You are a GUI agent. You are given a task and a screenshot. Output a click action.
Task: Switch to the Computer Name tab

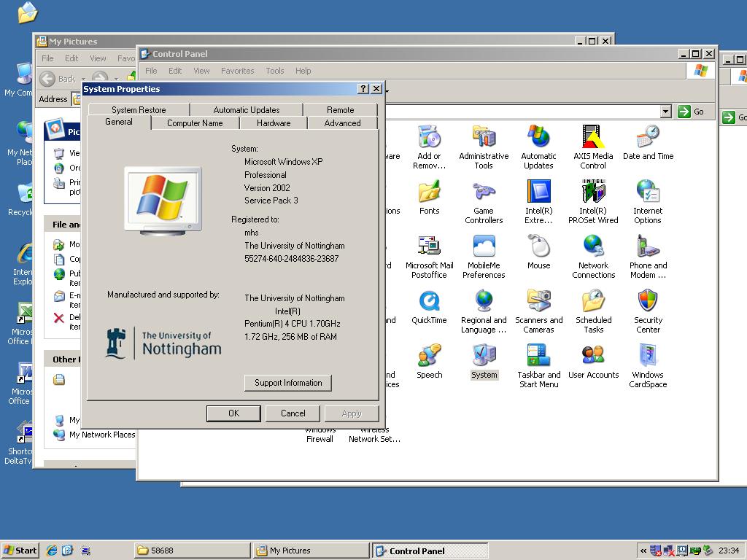[x=195, y=122]
